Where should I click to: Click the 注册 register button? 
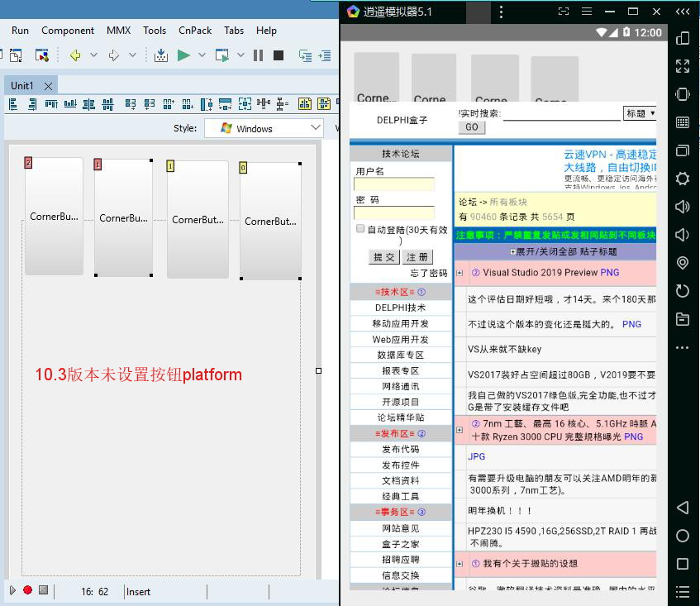(x=417, y=257)
